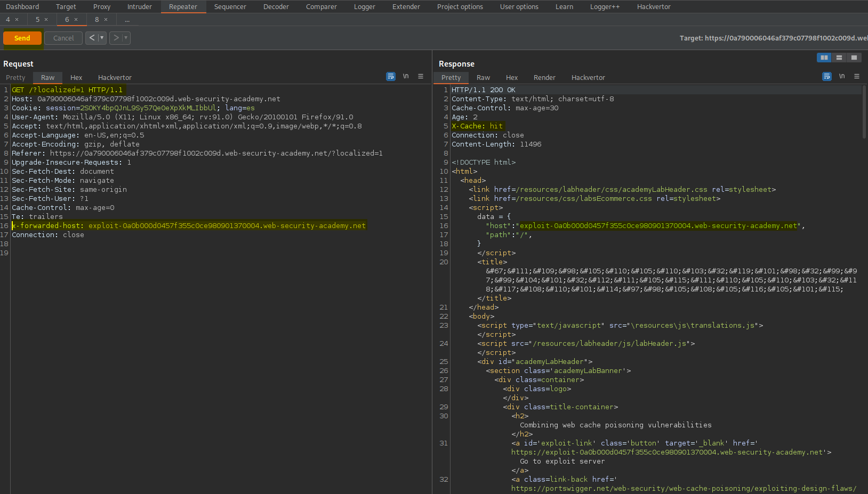Viewport: 868px width, 494px height.
Task: Open Request pane Hackvertor view
Action: click(x=115, y=78)
